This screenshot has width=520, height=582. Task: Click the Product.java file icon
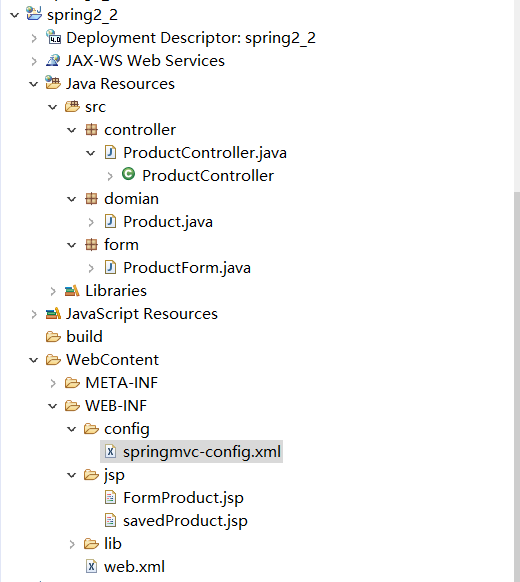(110, 222)
